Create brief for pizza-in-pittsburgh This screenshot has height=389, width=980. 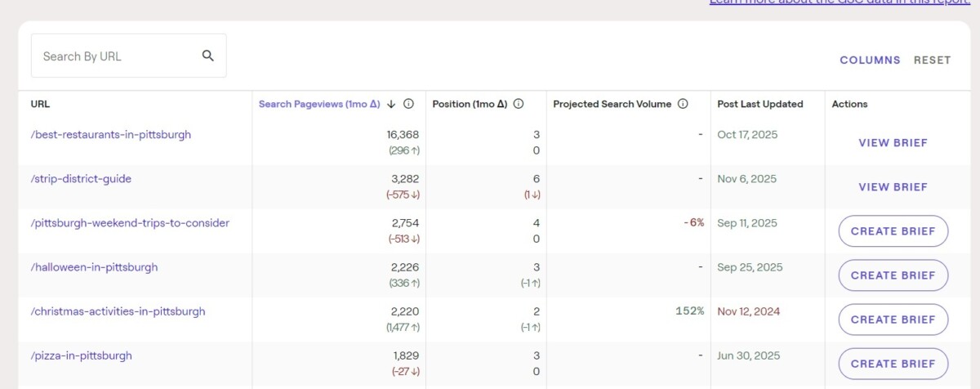coord(893,364)
